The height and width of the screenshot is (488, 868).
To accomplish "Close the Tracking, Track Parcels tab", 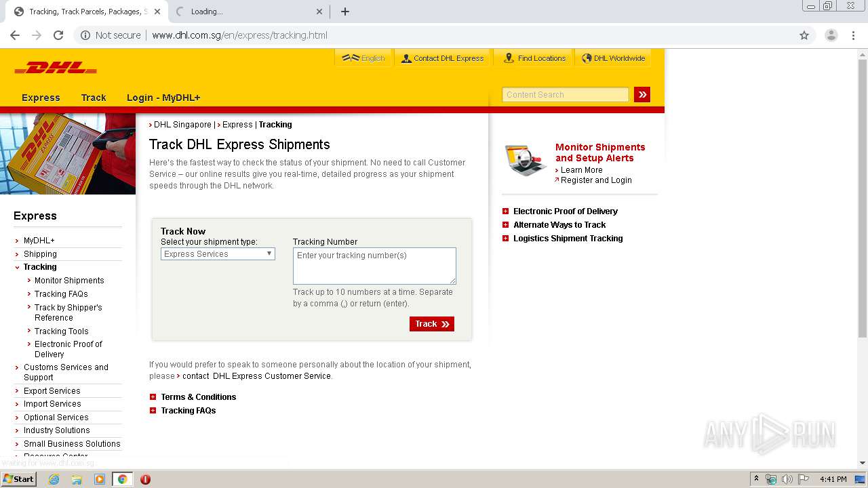I will coord(157,12).
